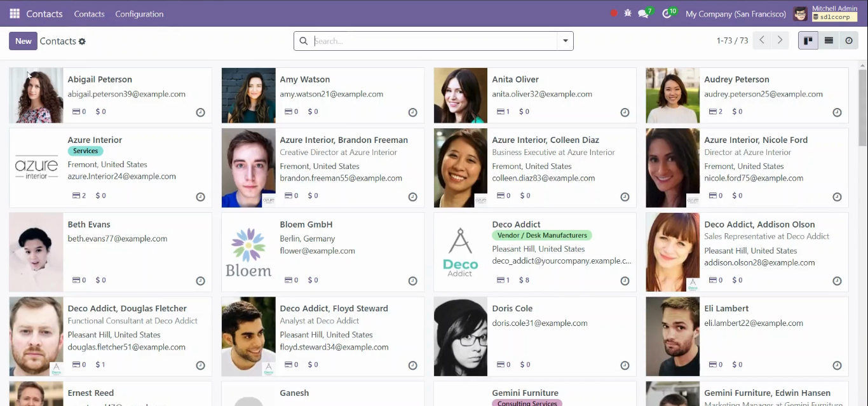Open activity clock on Azure Interior company card
The image size is (868, 406).
[200, 197]
